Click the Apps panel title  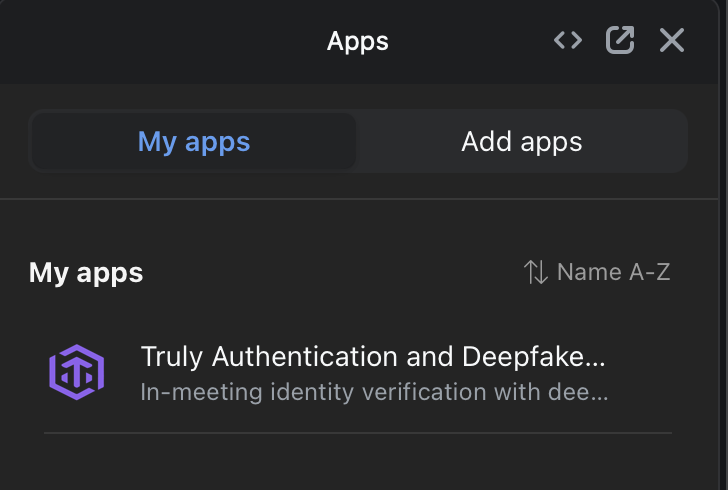[x=357, y=41]
